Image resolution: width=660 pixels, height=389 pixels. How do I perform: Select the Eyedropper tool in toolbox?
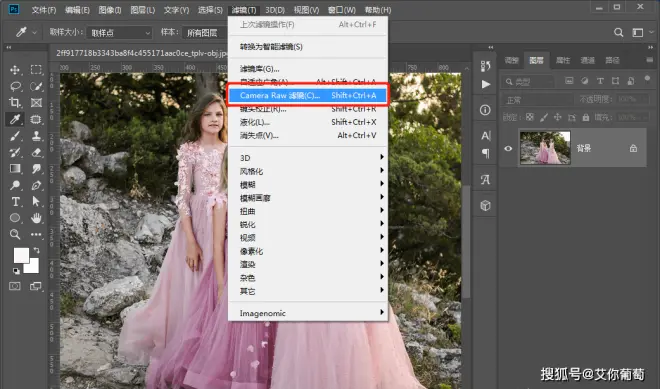[15, 119]
